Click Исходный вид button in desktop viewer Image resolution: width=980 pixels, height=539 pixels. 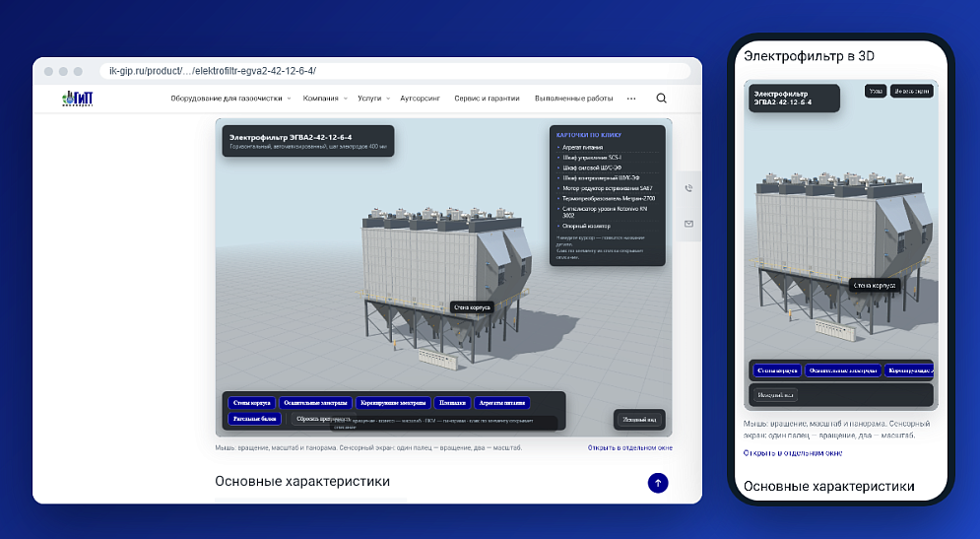click(639, 420)
